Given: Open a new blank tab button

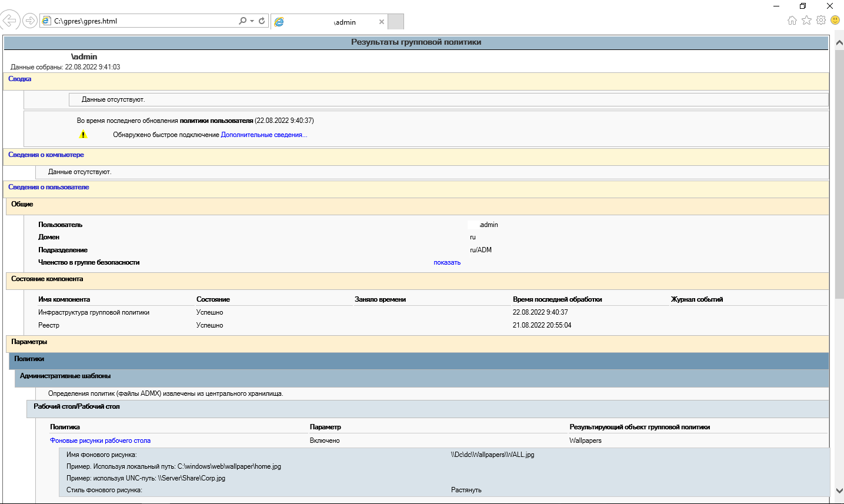Looking at the screenshot, I should [x=396, y=22].
